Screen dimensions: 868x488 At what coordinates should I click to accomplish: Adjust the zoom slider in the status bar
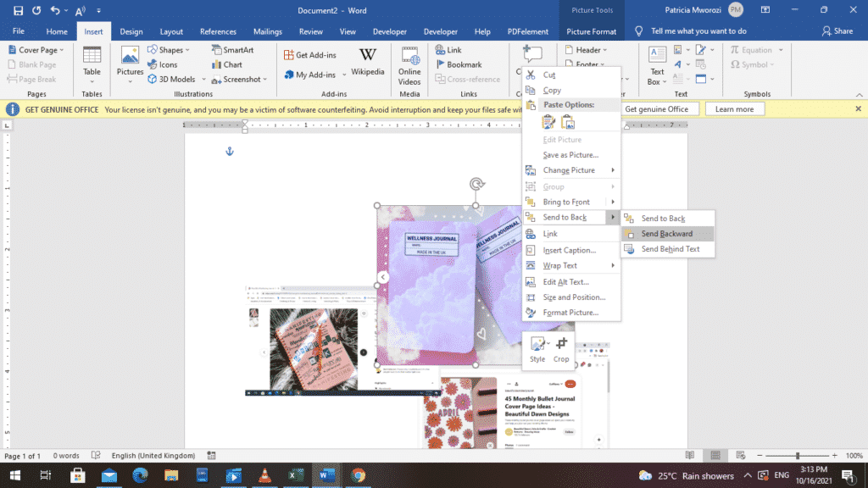tap(799, 455)
